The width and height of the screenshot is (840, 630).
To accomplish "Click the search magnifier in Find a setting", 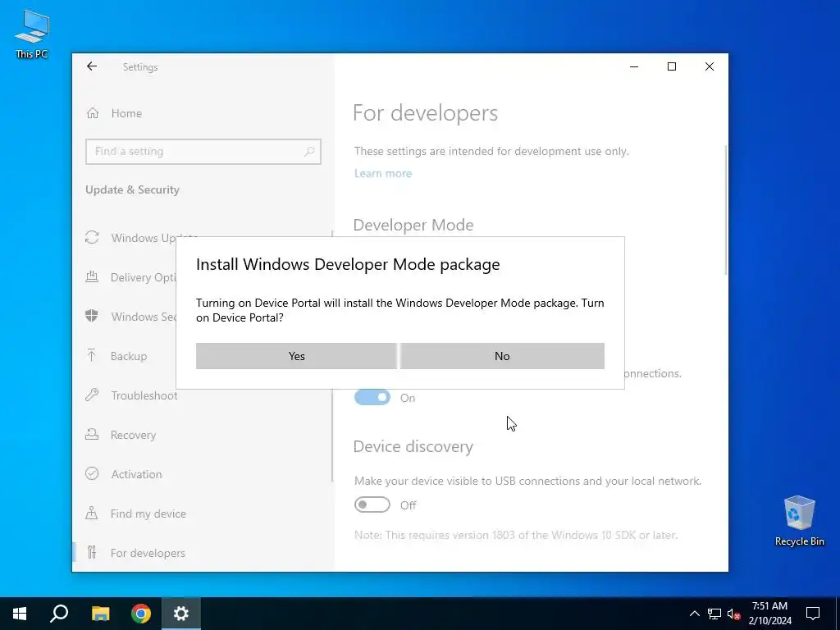I will click(x=309, y=152).
